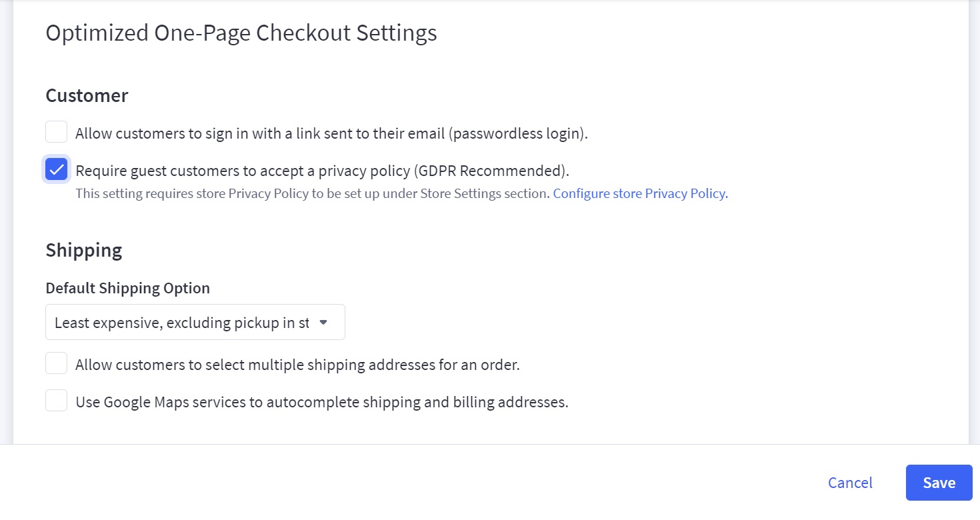Viewport: 980px width, 520px height.
Task: Click the Shipping section heading
Action: click(84, 250)
